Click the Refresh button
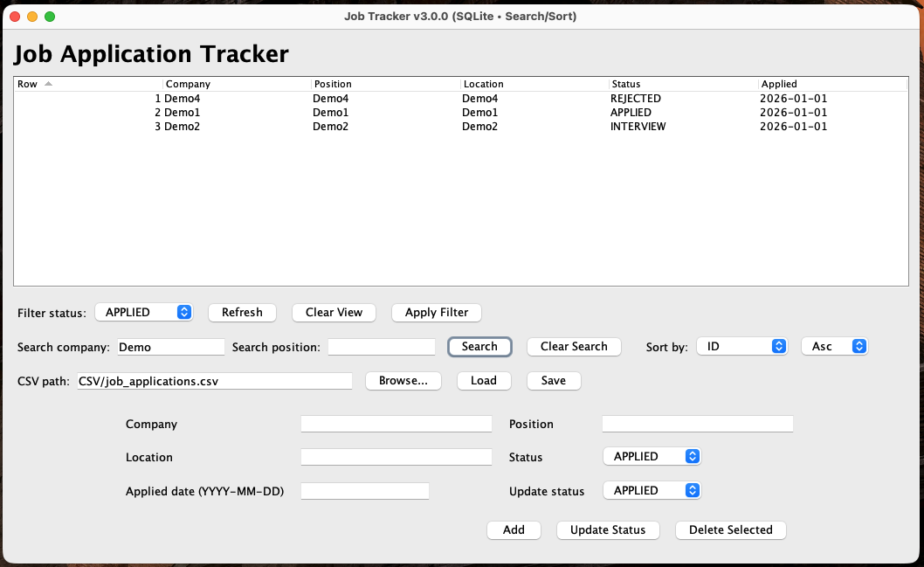This screenshot has width=924, height=567. (x=242, y=312)
